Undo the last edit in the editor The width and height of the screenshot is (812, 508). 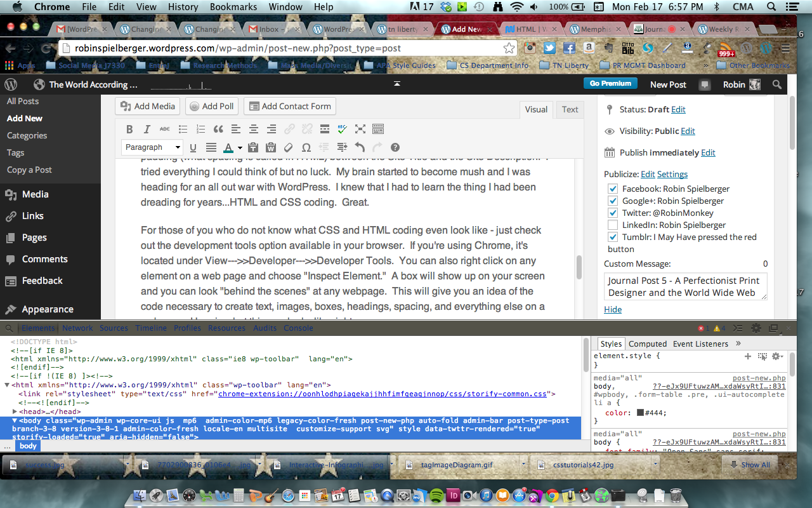(x=360, y=147)
